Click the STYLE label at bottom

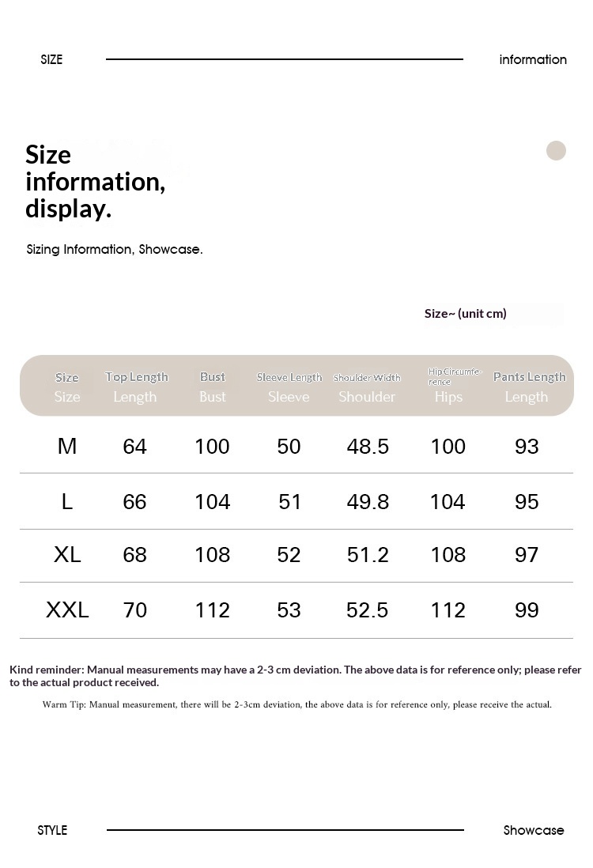(52, 830)
